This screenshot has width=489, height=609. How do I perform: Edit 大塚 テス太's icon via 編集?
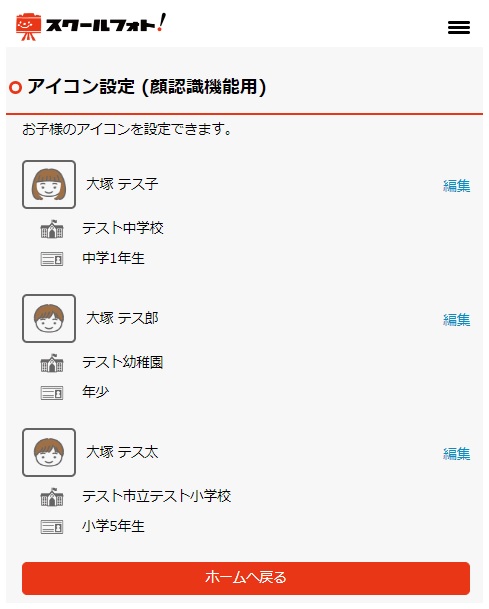[456, 454]
